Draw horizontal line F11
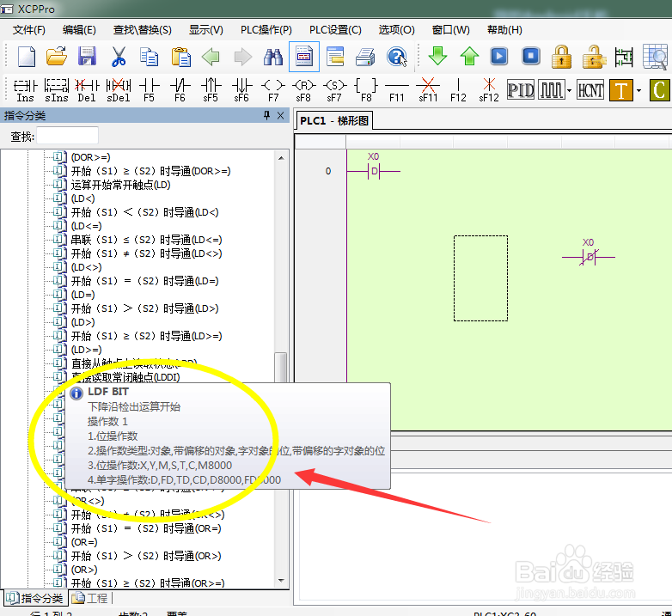Viewport: 672px width, 616px height. (x=397, y=90)
